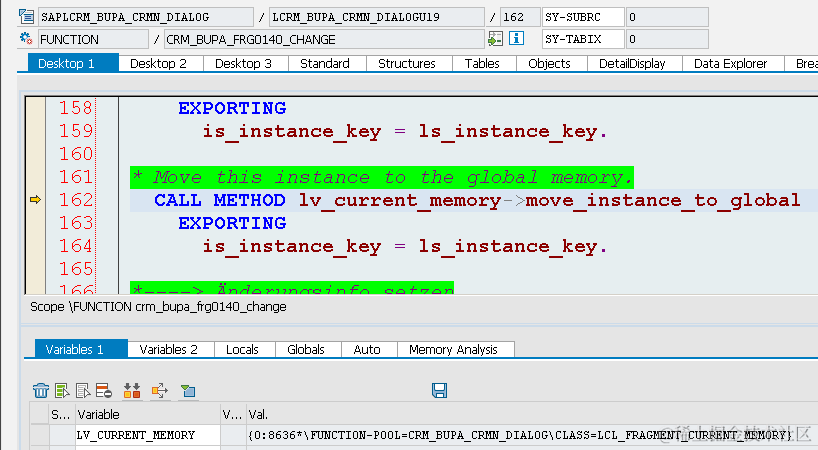Click the yellow current-line arrow at line 162

[35, 199]
